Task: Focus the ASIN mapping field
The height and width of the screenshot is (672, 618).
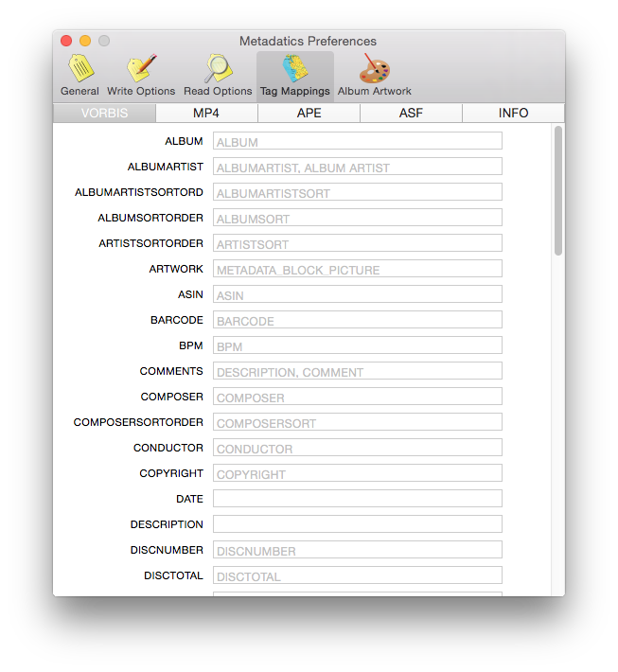Action: point(358,294)
